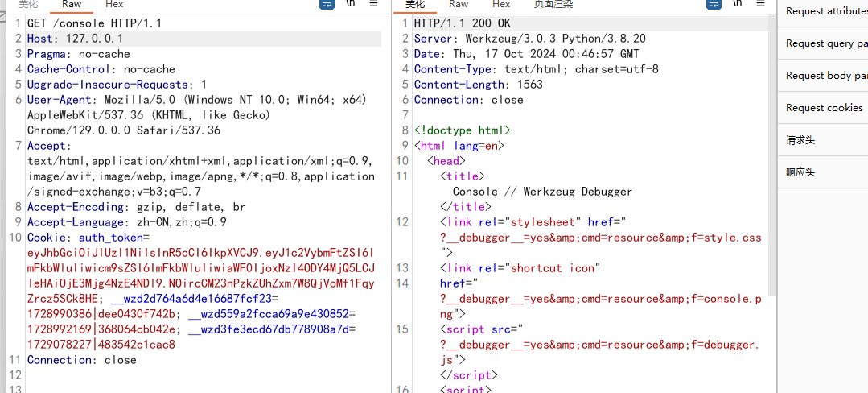Click 'Accept-Language: zh-CN,zh;q=0.9' line
This screenshot has width=868, height=393.
(127, 222)
